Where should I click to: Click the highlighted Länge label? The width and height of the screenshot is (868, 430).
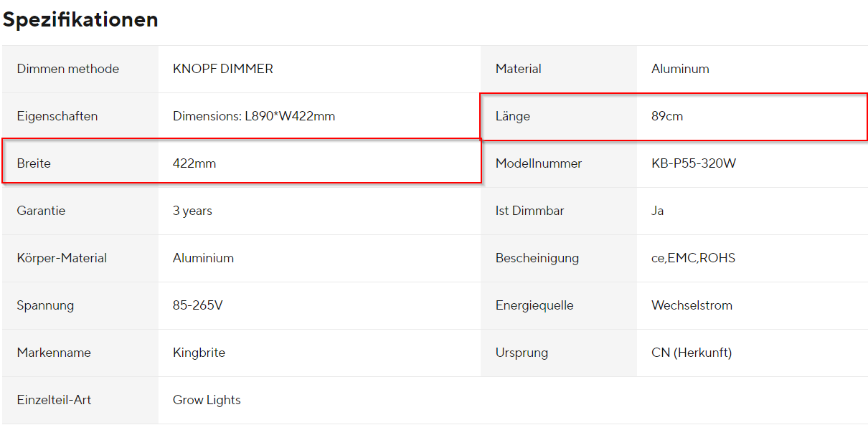tap(513, 116)
